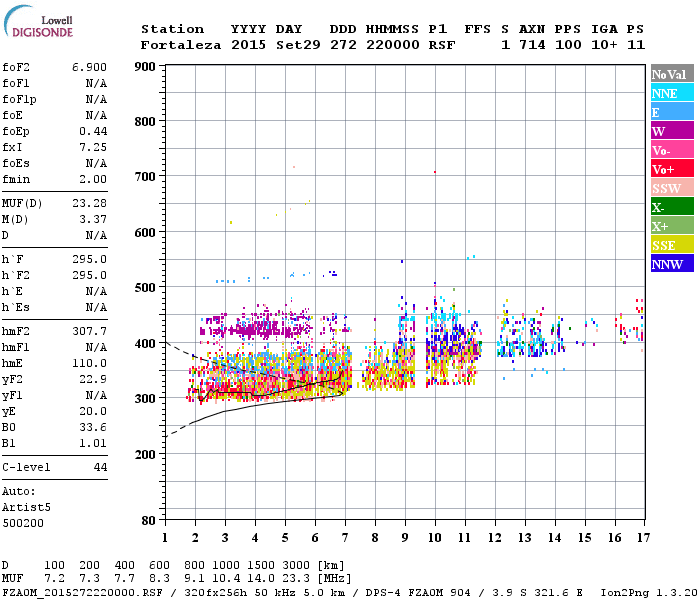The height and width of the screenshot is (600, 700).
Task: Click the X- dark green legend swatch
Action: 672,207
